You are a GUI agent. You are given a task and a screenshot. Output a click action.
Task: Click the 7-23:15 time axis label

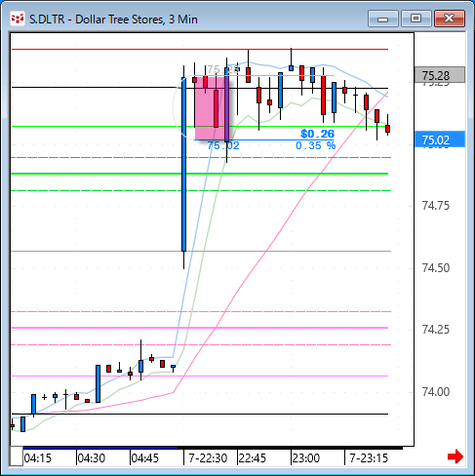coord(369,458)
